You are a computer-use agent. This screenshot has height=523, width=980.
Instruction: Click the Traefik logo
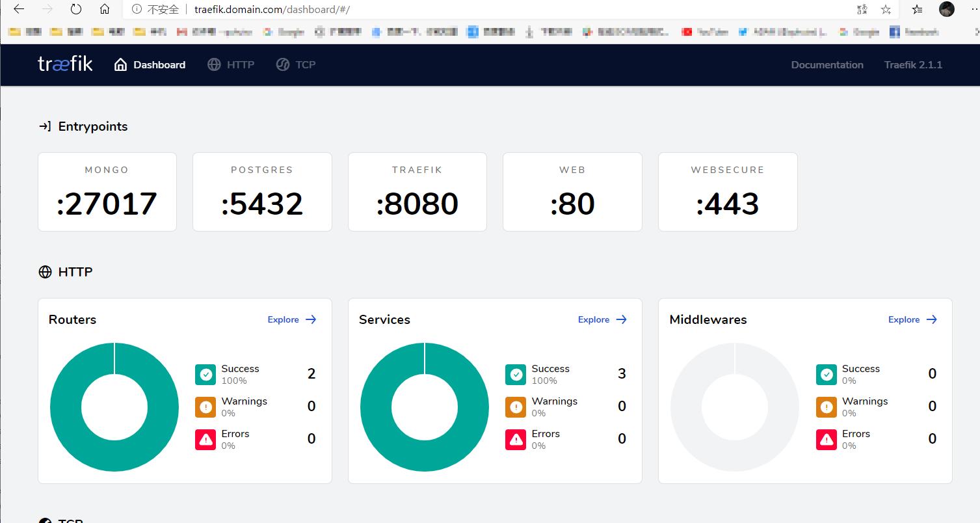click(65, 64)
